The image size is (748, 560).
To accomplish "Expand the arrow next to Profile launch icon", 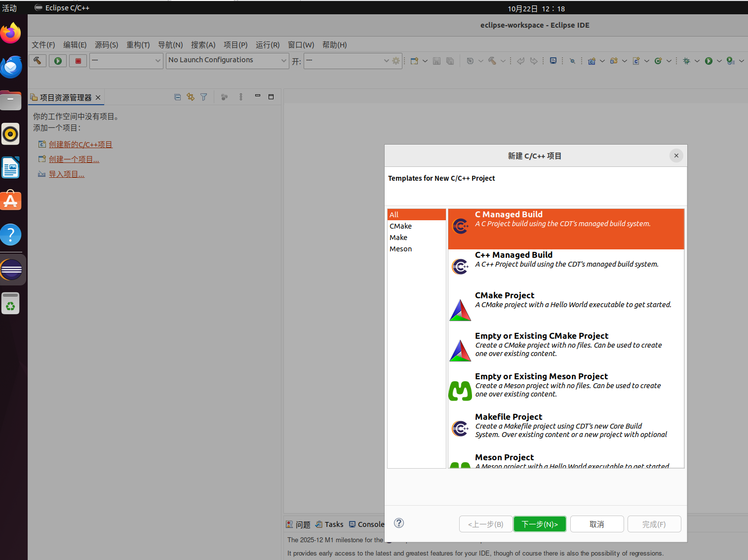I will coord(741,61).
